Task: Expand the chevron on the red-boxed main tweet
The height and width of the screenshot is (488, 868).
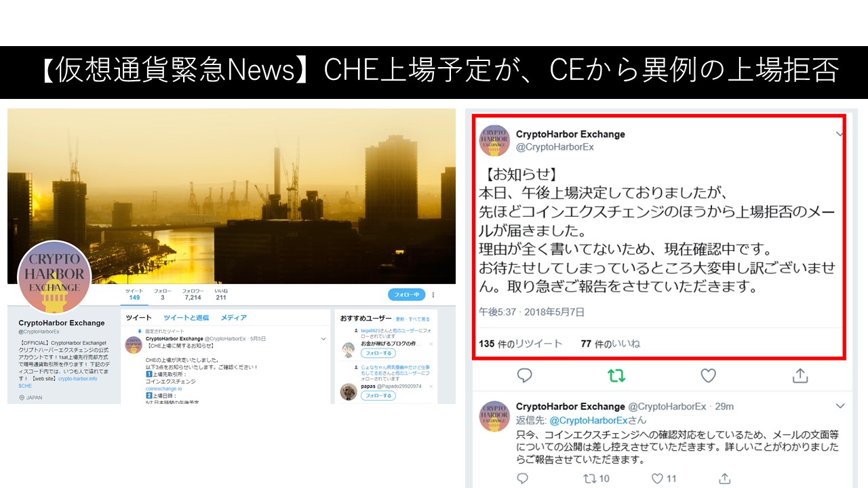Action: (x=840, y=134)
